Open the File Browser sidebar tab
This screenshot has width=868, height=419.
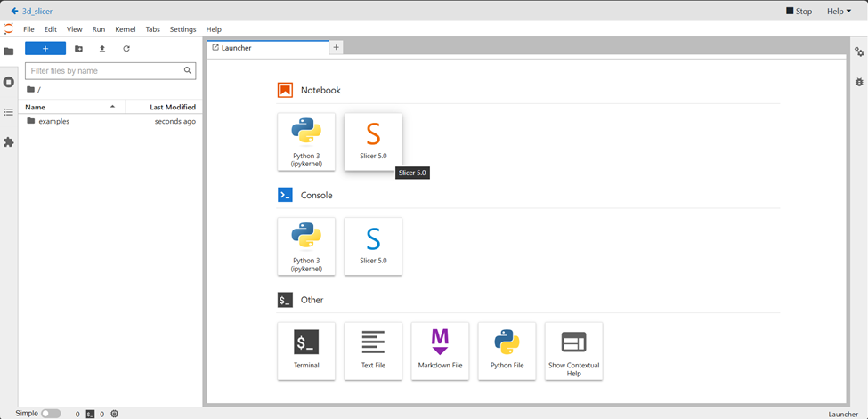[8, 52]
